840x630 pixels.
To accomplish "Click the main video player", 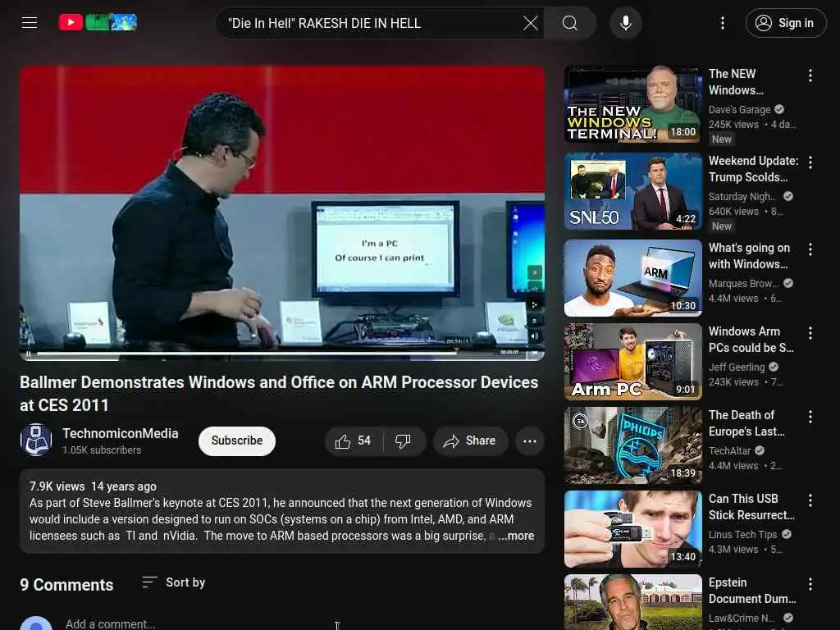I will pyautogui.click(x=282, y=213).
